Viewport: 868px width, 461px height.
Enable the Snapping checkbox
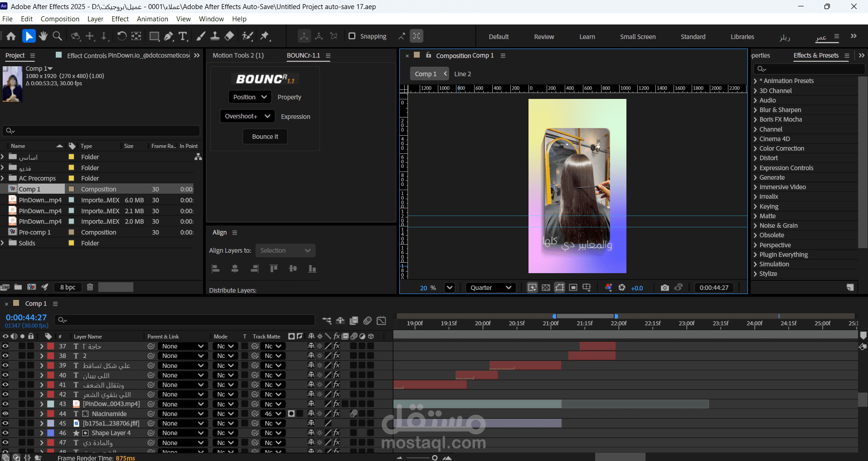coord(352,36)
